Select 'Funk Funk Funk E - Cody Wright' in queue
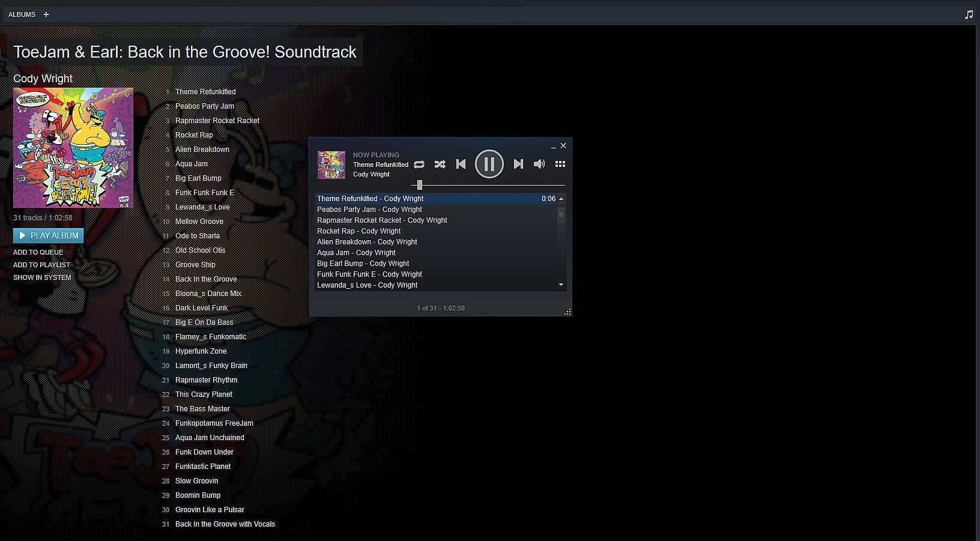Image resolution: width=980 pixels, height=541 pixels. pyautogui.click(x=437, y=274)
